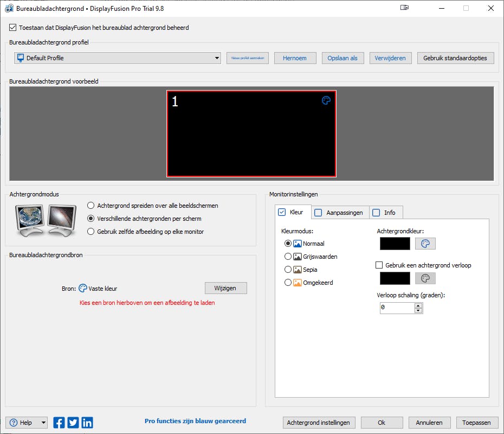The width and height of the screenshot is (504, 434).
Task: Select Normaal color mode radio
Action: coord(288,244)
